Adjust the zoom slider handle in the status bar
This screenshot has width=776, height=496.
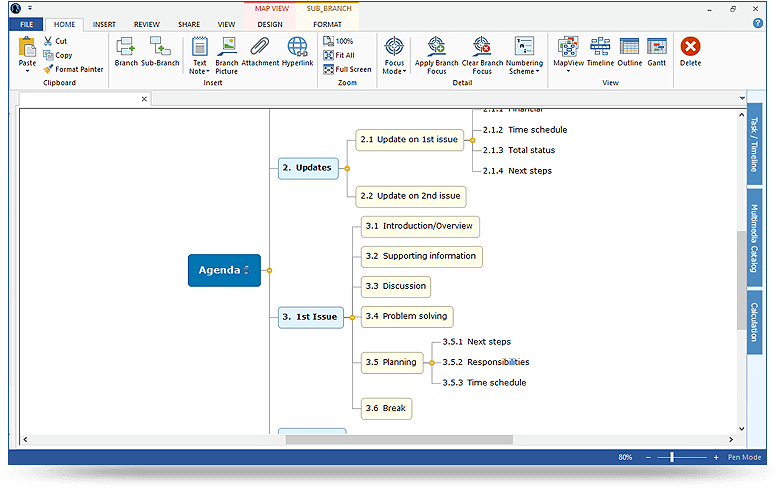pos(672,457)
